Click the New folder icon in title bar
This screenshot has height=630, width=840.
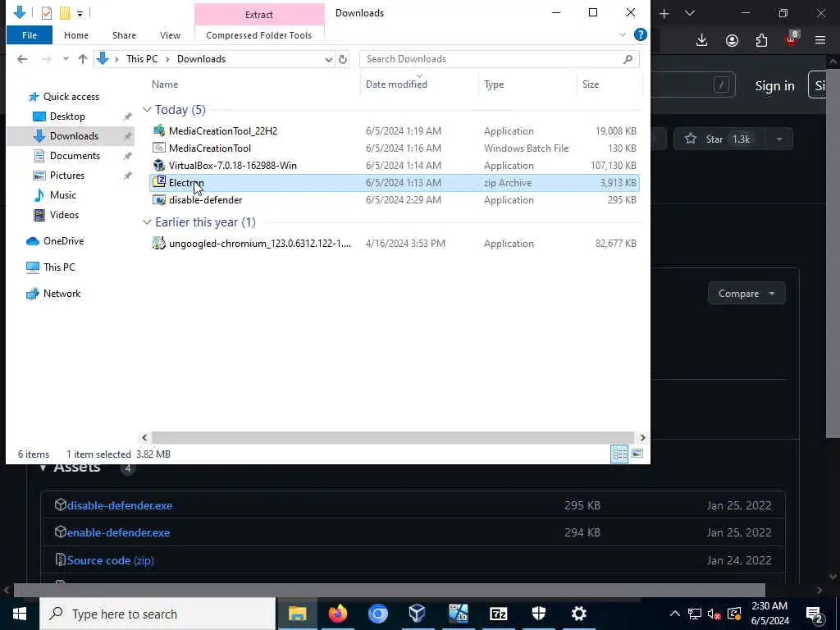pos(65,13)
